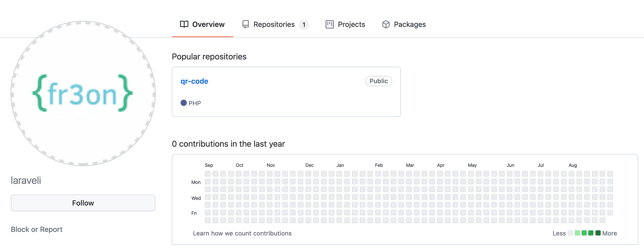Viewport: 644px width, 250px height.
Task: Click the Public label on qr-code
Action: click(379, 81)
